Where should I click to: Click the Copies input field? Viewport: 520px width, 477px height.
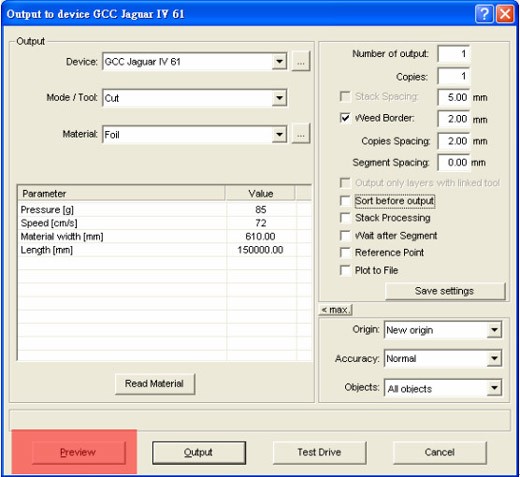[x=453, y=76]
